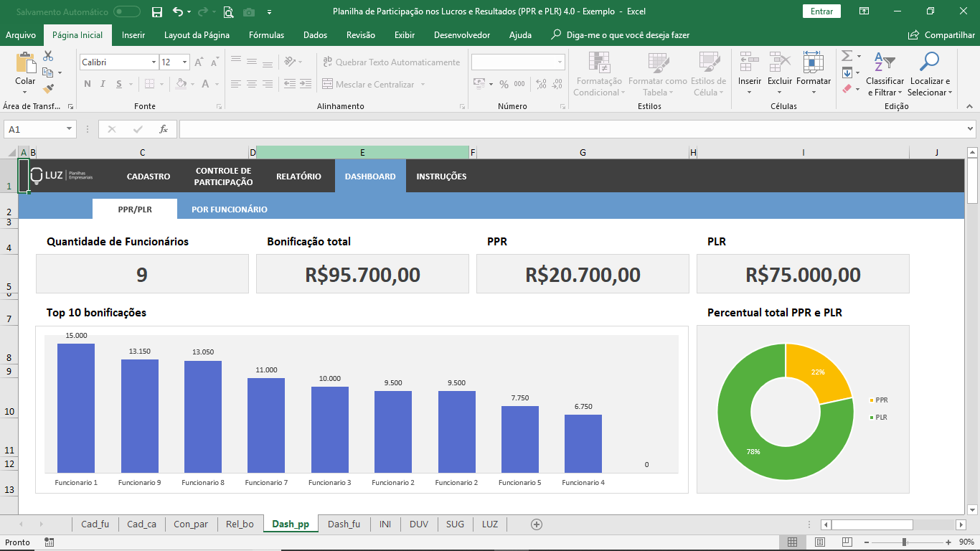Click the Fill down icon in Edição
The height and width of the screenshot is (551, 980).
coord(847,72)
